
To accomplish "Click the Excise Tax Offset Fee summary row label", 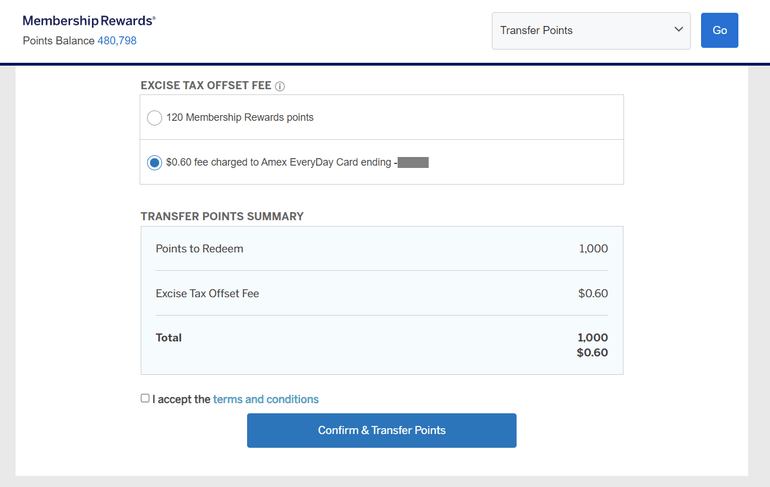I will pos(207,294).
